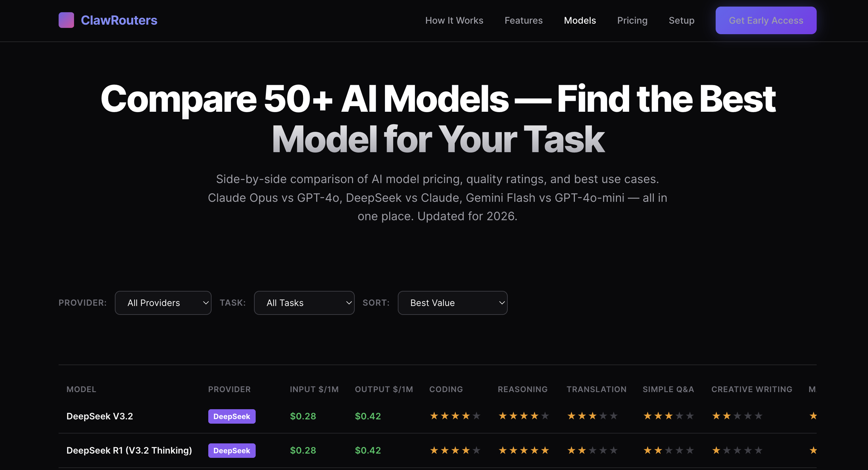Open the Pricing nav link
Screen dimensions: 868x470
coord(632,20)
